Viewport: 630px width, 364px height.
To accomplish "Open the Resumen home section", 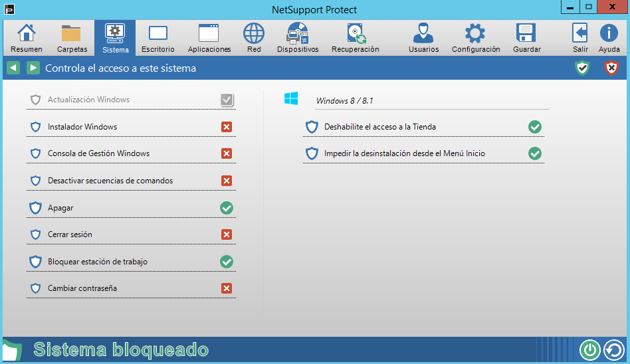I will (27, 38).
